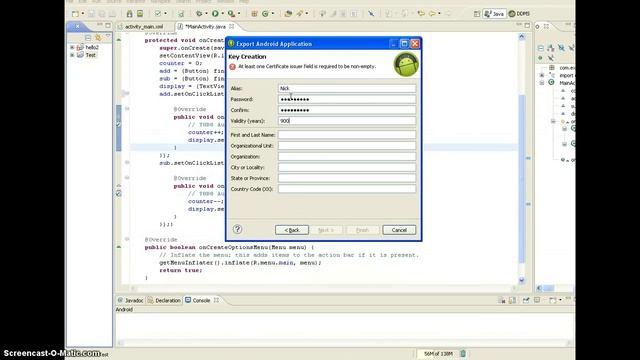Open the Open Console dropdown arrow

[x=560, y=300]
